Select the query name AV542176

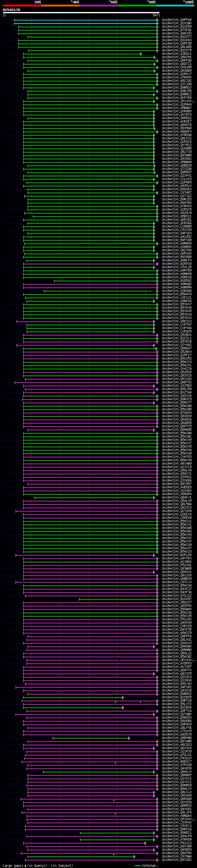click(x=11, y=10)
